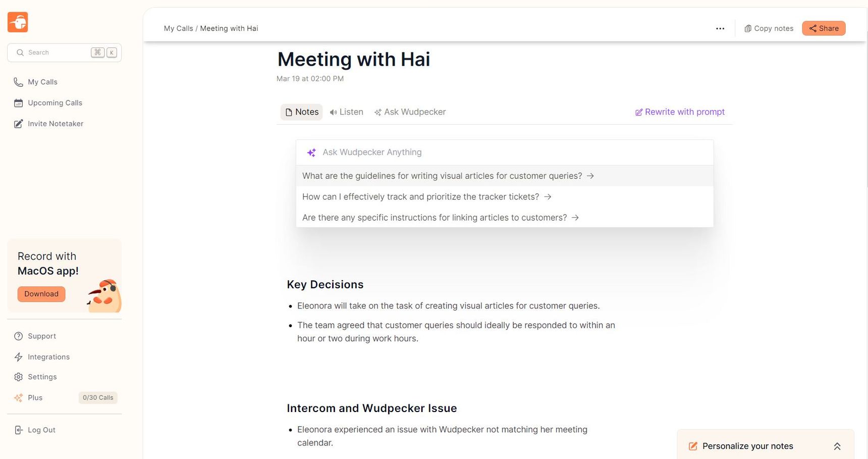Click the Meeting with Hai title
868x459 pixels.
[354, 60]
